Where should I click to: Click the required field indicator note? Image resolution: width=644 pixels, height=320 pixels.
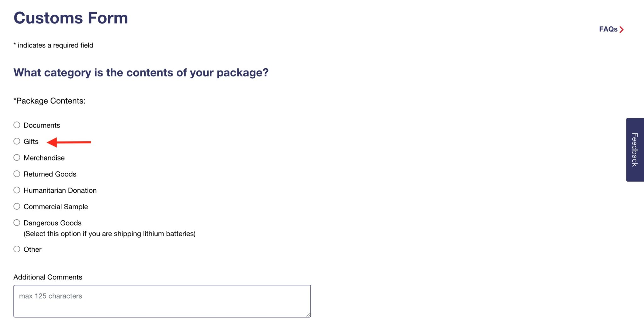coord(53,45)
